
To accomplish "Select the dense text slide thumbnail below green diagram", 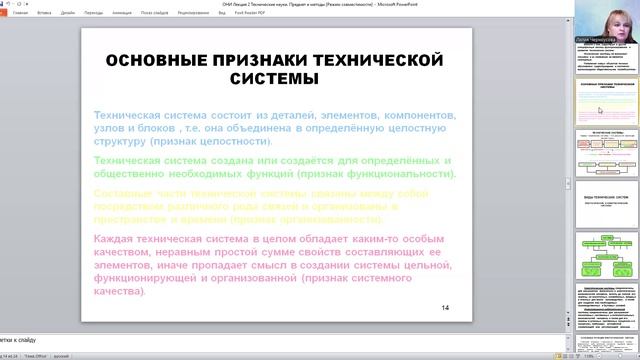I will point(607,307).
